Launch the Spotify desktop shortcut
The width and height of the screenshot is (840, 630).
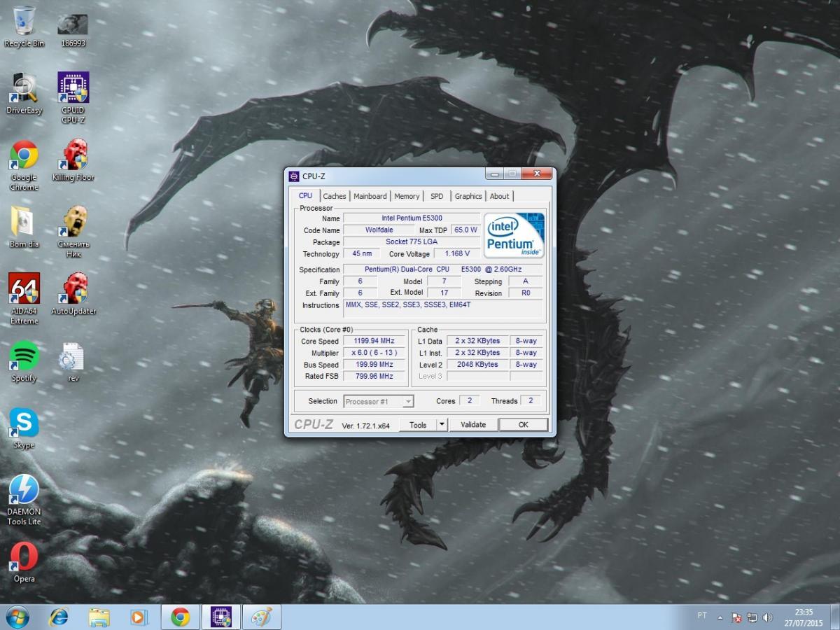24,361
